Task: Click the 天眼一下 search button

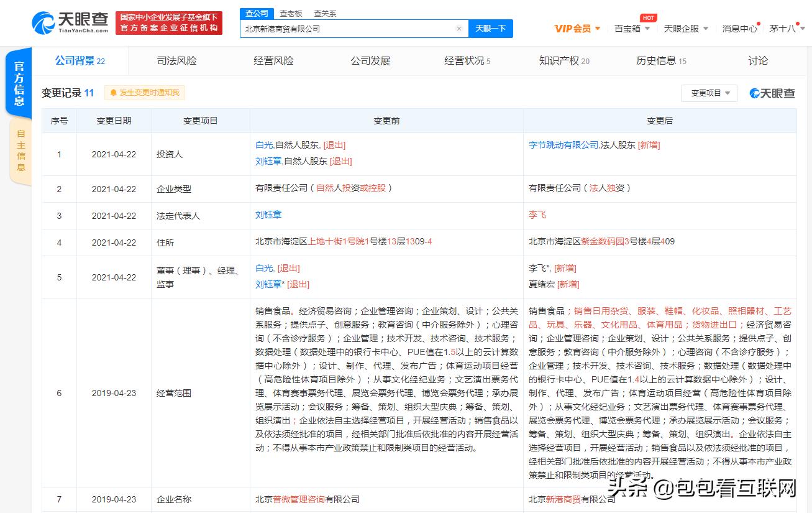Action: pyautogui.click(x=490, y=29)
